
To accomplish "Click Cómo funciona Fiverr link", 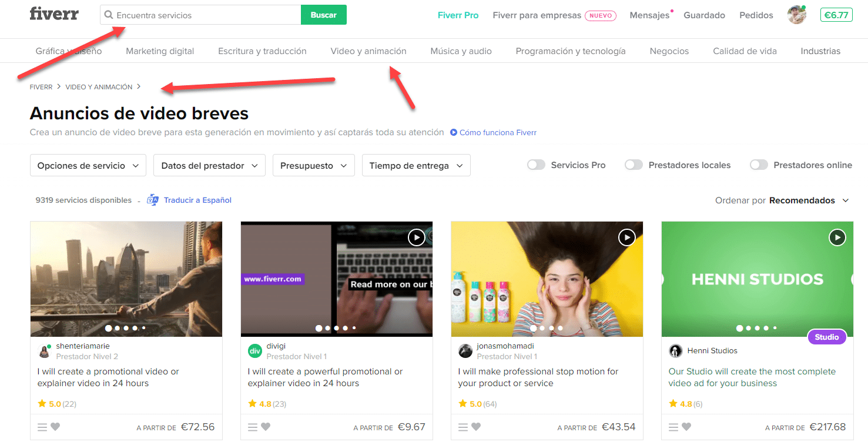I will [x=498, y=133].
